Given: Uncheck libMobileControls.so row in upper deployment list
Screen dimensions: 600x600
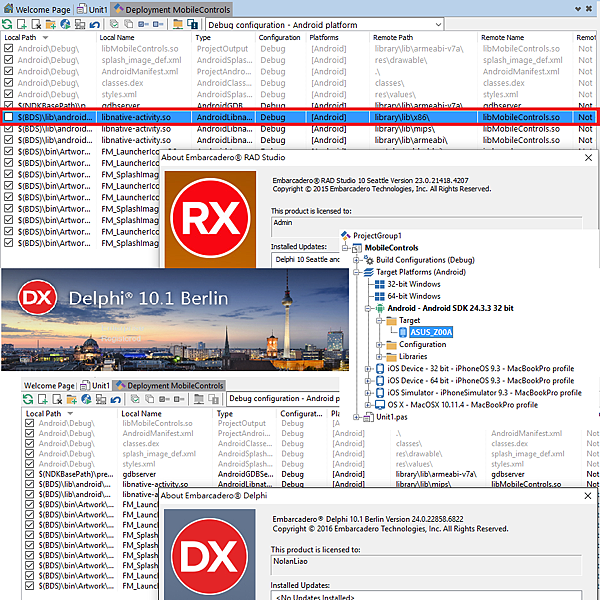Looking at the screenshot, I should pyautogui.click(x=8, y=48).
